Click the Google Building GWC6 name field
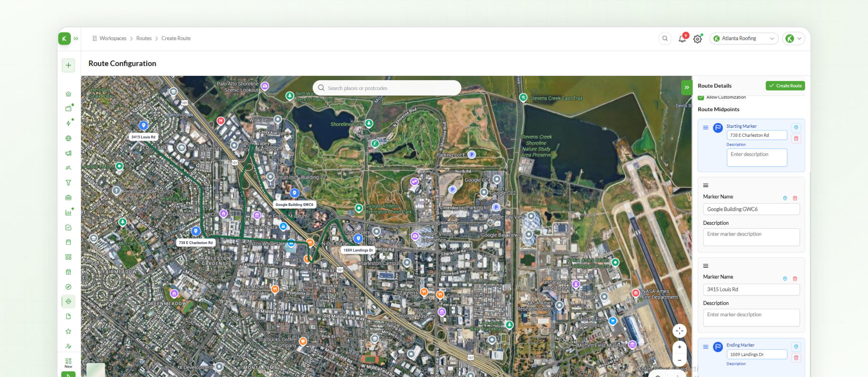 coord(751,209)
